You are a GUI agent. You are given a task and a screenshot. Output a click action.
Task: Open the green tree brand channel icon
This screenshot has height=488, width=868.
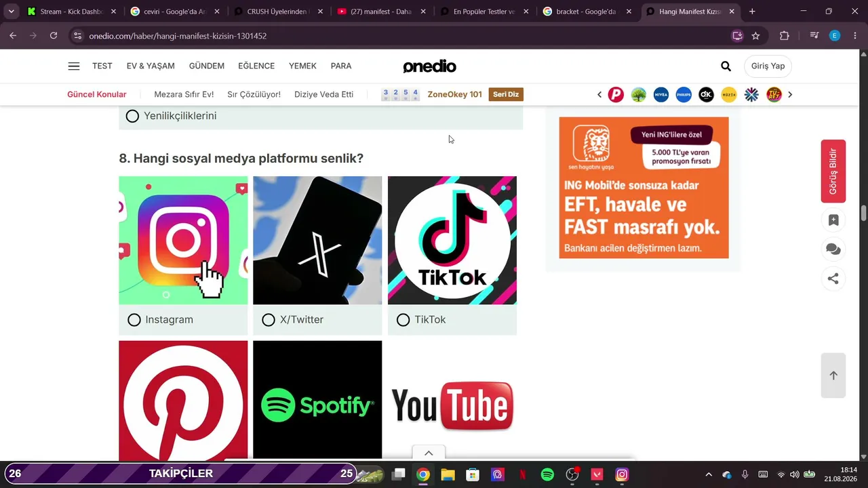(x=638, y=95)
